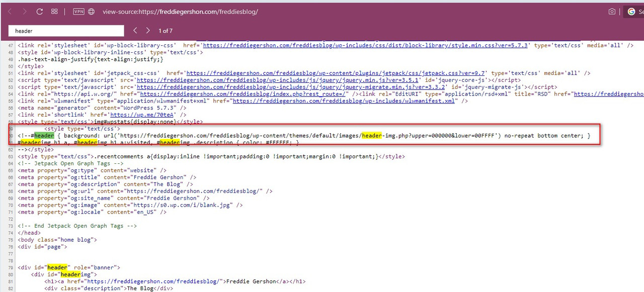Image resolution: width=644 pixels, height=292 pixels.
Task: Click line number 47
Action: coord(12,45)
